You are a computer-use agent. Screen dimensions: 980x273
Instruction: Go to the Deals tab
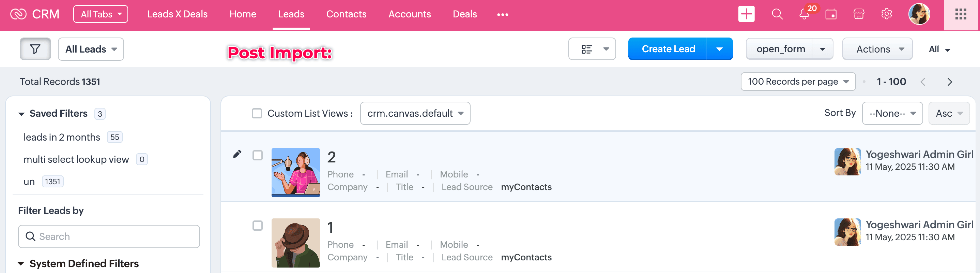(464, 14)
